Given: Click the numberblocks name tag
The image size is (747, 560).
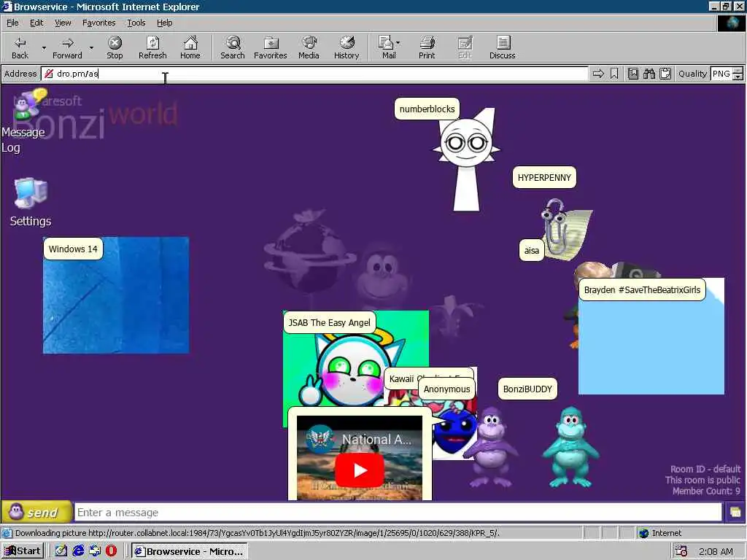Looking at the screenshot, I should [x=427, y=109].
